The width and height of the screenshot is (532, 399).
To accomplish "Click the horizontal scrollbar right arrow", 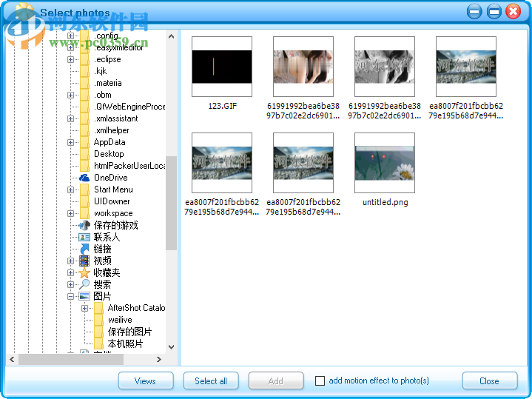I will click(159, 359).
